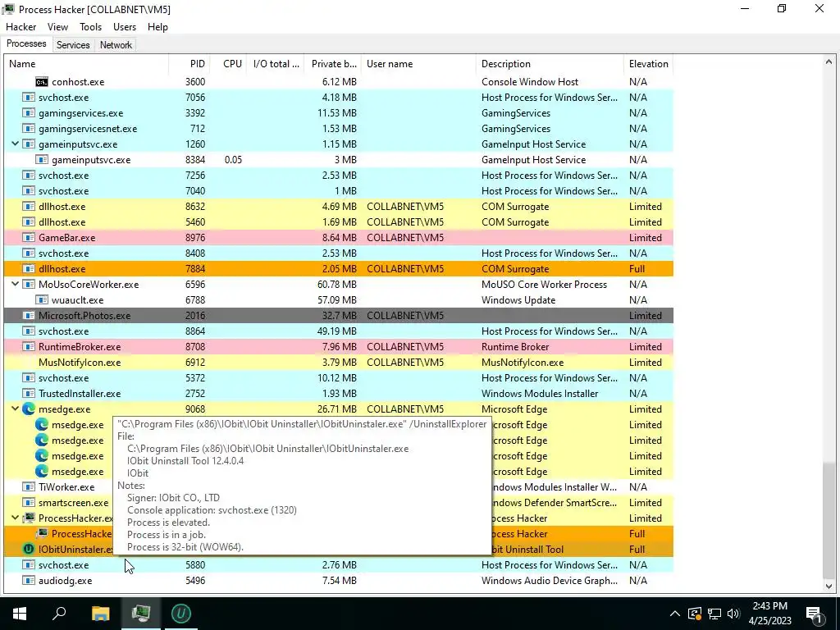Sort by the Private bytes column header
Image resolution: width=840 pixels, height=630 pixels.
333,64
